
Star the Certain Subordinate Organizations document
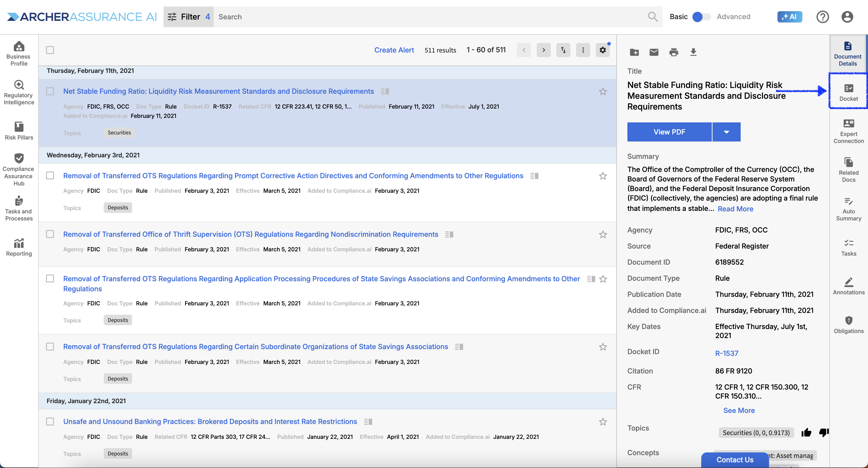coord(603,347)
